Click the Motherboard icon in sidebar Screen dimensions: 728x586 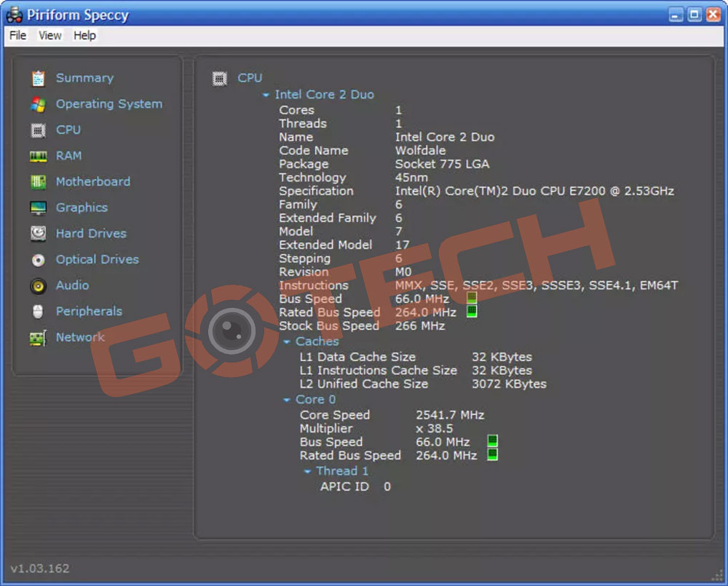click(39, 182)
